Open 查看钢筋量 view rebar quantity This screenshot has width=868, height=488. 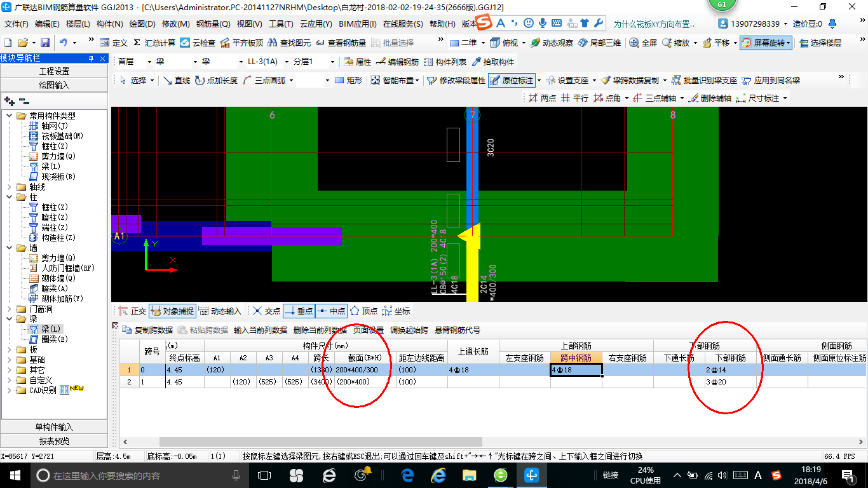[x=341, y=43]
